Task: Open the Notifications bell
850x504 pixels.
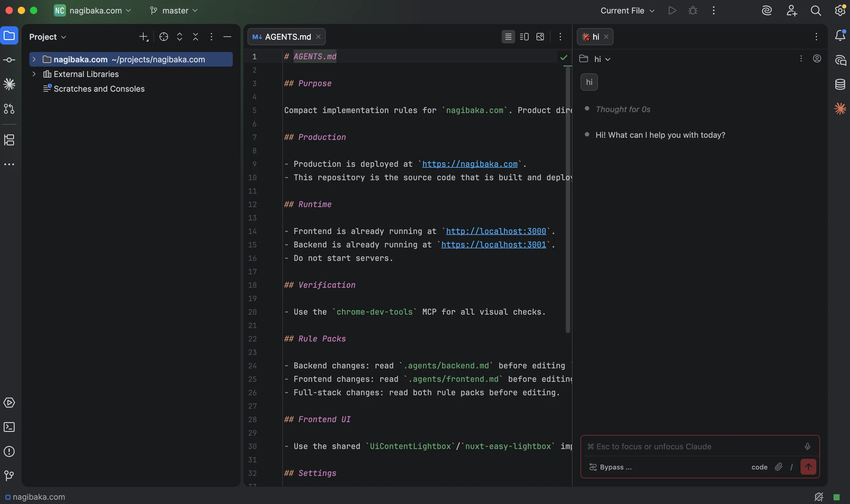Action: pos(840,35)
